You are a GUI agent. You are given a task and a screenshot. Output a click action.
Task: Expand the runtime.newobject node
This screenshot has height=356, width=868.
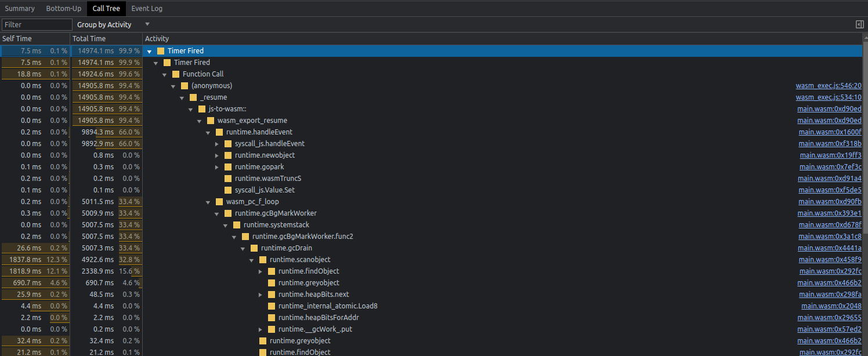[217, 155]
